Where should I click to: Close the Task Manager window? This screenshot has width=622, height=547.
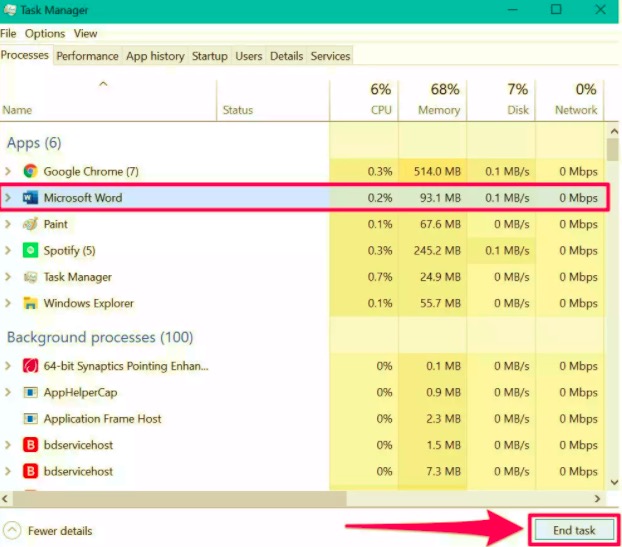(601, 10)
